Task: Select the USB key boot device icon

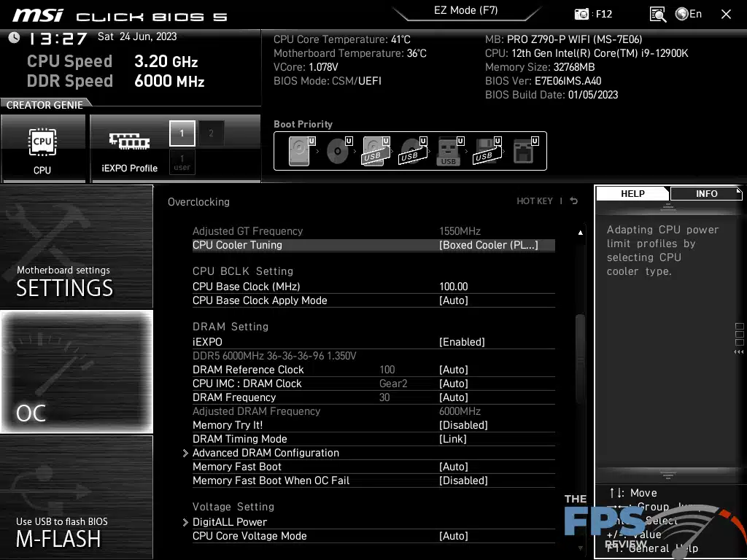Action: [x=449, y=150]
